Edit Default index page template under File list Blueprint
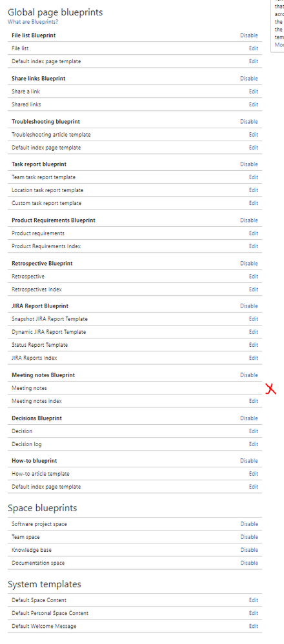This screenshot has height=644, width=284. [x=254, y=61]
